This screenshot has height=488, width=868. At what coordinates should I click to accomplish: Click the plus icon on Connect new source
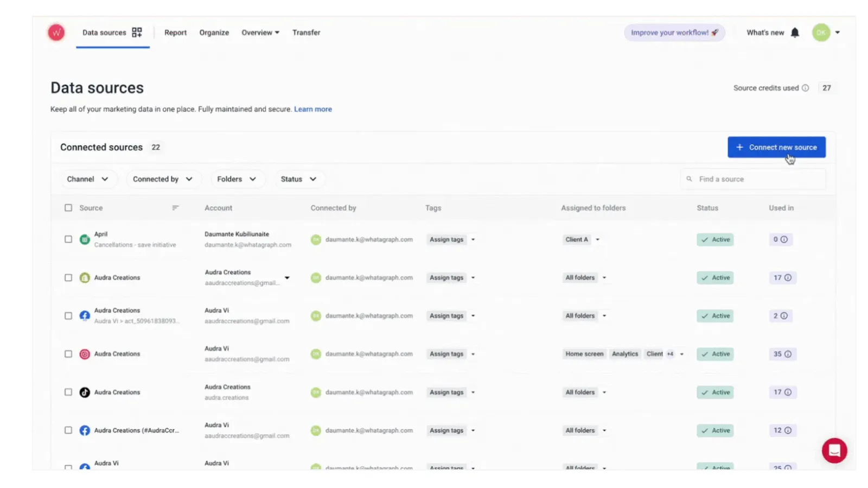pyautogui.click(x=739, y=147)
